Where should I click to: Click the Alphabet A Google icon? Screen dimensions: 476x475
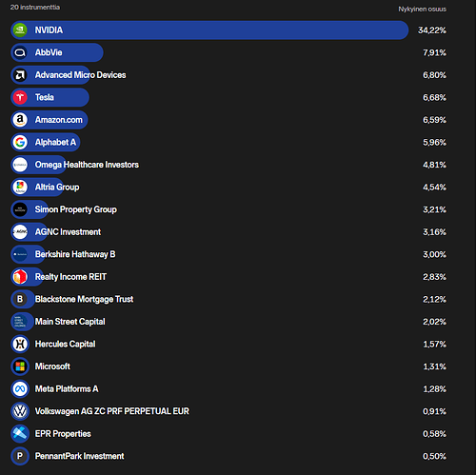(x=20, y=143)
